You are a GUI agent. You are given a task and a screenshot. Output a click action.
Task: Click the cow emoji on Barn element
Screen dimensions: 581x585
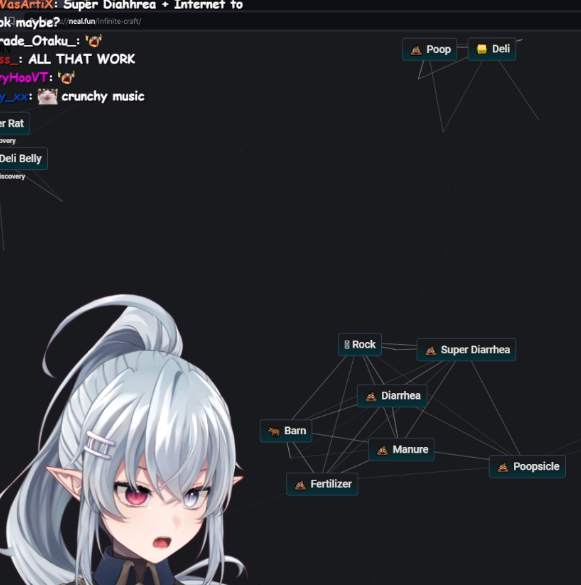[x=274, y=431]
